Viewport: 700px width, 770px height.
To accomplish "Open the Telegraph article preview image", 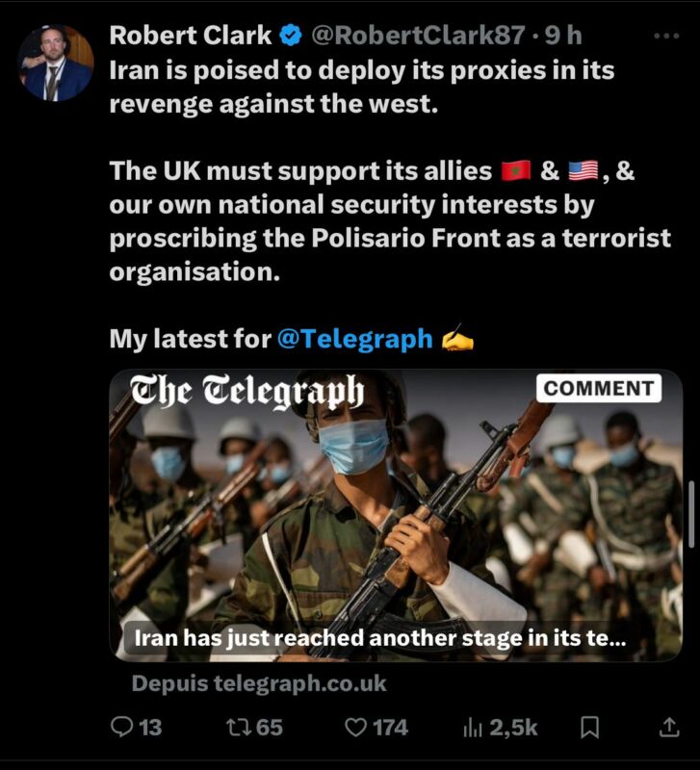I will 396,515.
